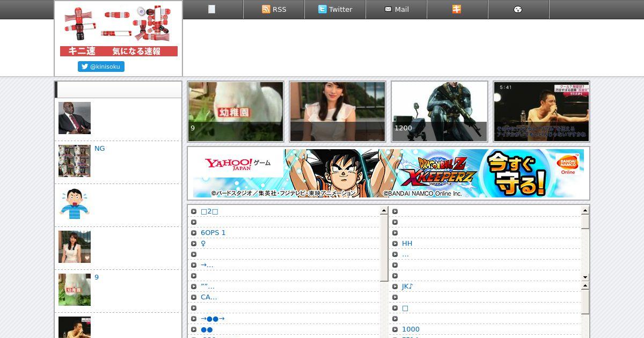This screenshot has height=338, width=644.
Task: Open the thumbnail of the woman in a white top
Action: pos(338,112)
